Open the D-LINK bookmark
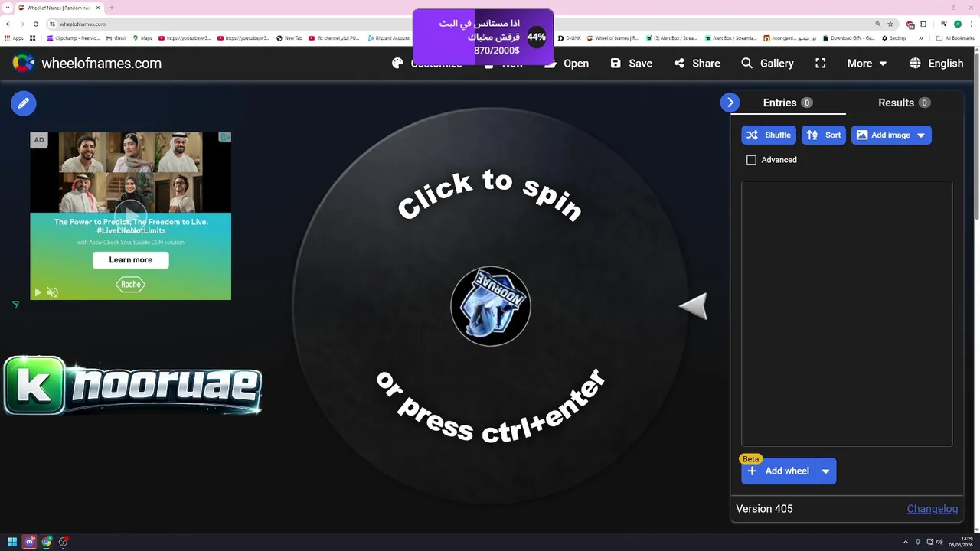 (x=570, y=38)
